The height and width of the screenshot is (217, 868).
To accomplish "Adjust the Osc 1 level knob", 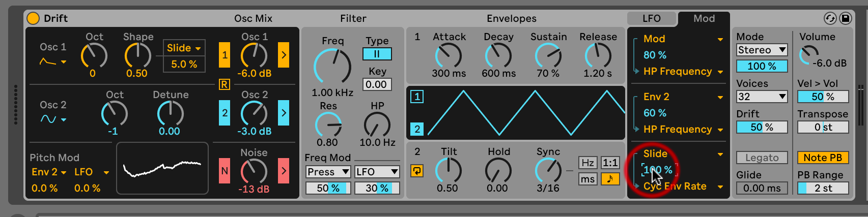I will [254, 55].
